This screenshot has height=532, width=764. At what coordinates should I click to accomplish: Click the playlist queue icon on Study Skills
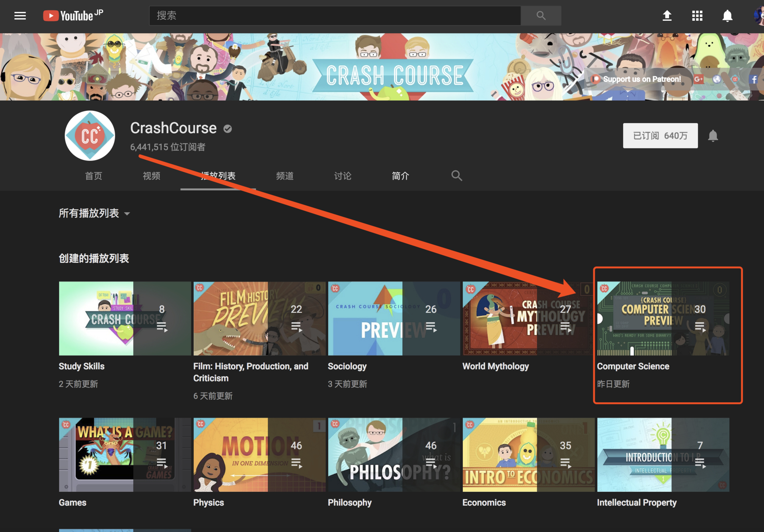click(x=162, y=327)
